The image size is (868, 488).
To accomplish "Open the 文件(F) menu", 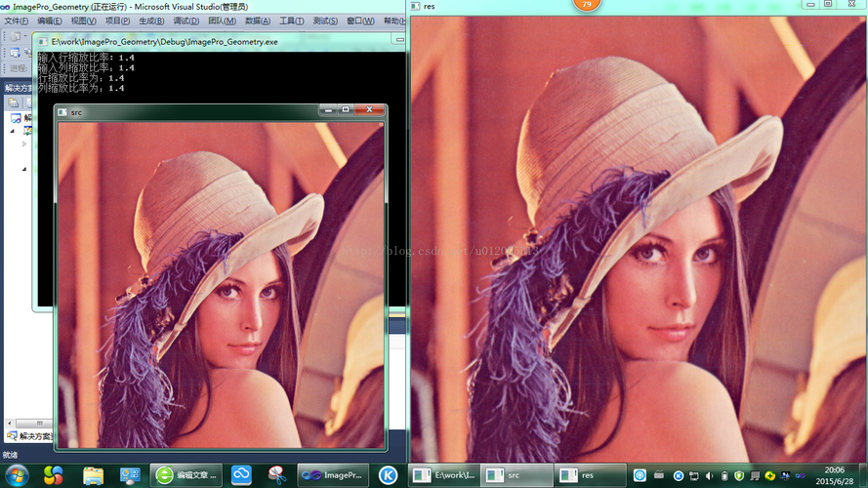I will tap(17, 20).
